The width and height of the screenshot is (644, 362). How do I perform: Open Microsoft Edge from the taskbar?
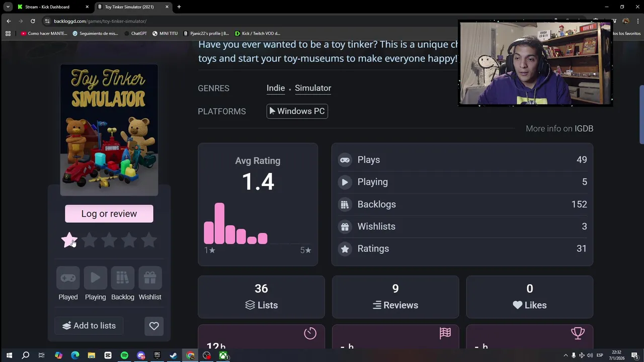tap(75, 355)
